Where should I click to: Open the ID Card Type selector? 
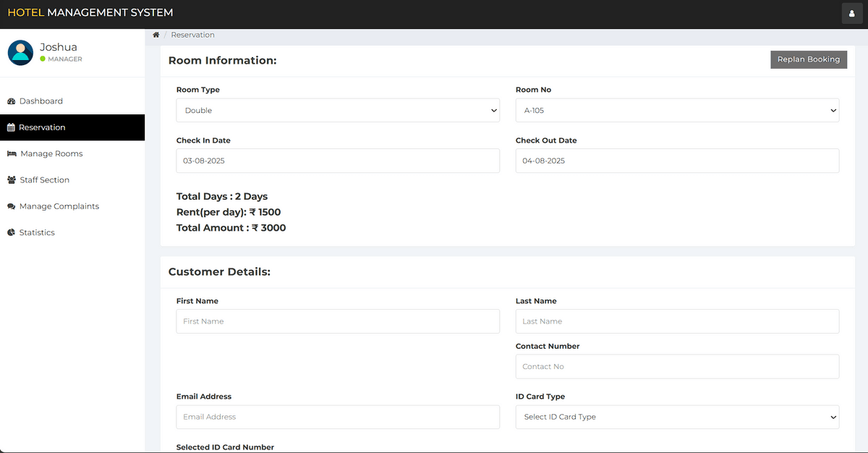click(x=677, y=417)
